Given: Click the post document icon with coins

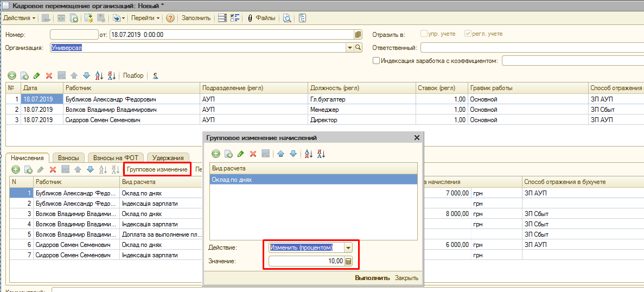Looking at the screenshot, I should coord(89,18).
